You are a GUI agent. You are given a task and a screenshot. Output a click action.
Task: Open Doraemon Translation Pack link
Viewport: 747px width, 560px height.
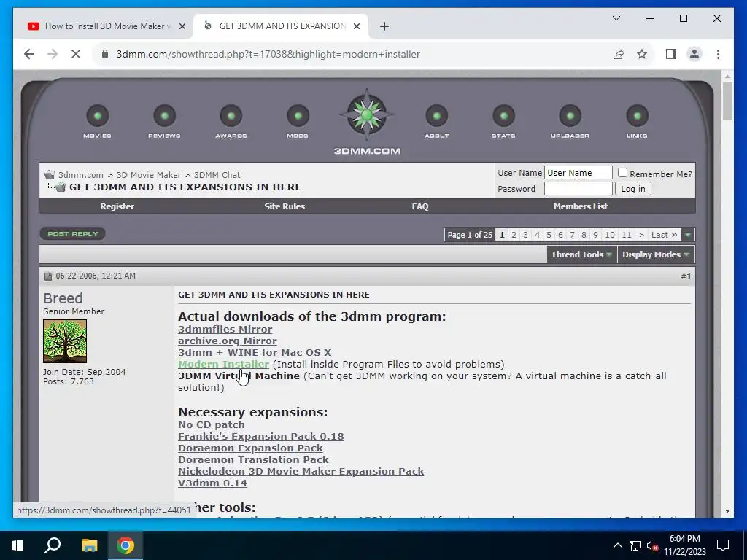[x=253, y=459]
